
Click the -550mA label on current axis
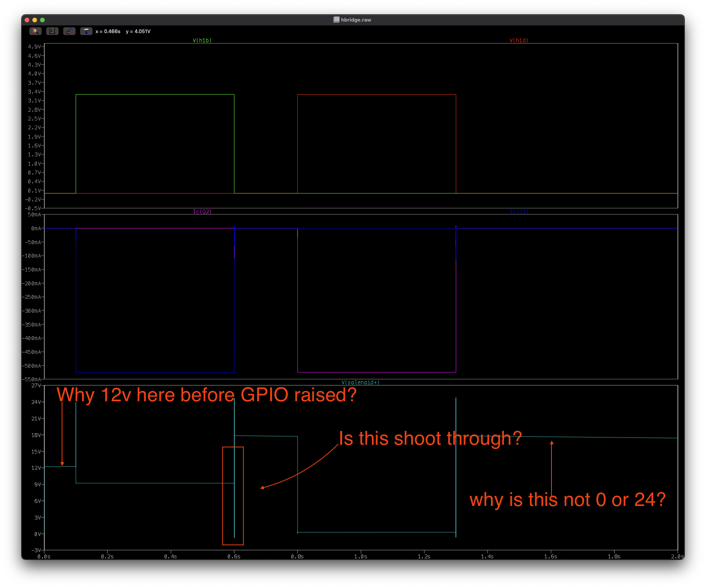32,379
